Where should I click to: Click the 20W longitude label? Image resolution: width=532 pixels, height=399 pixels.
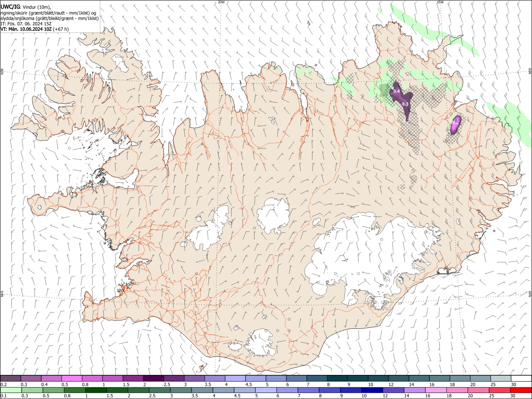pos(221,2)
